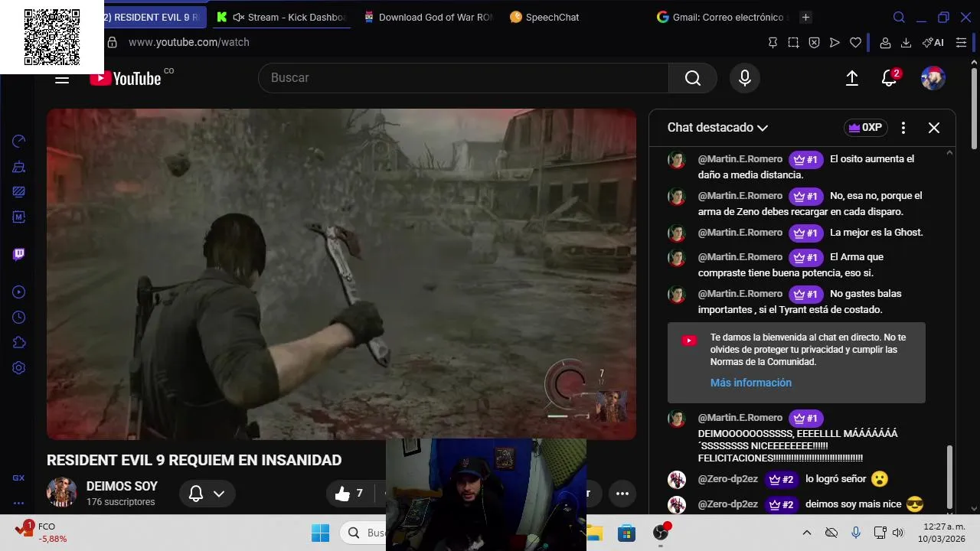Open the Easy Setup sliders icon
Image resolution: width=980 pixels, height=551 pixels.
click(961, 43)
